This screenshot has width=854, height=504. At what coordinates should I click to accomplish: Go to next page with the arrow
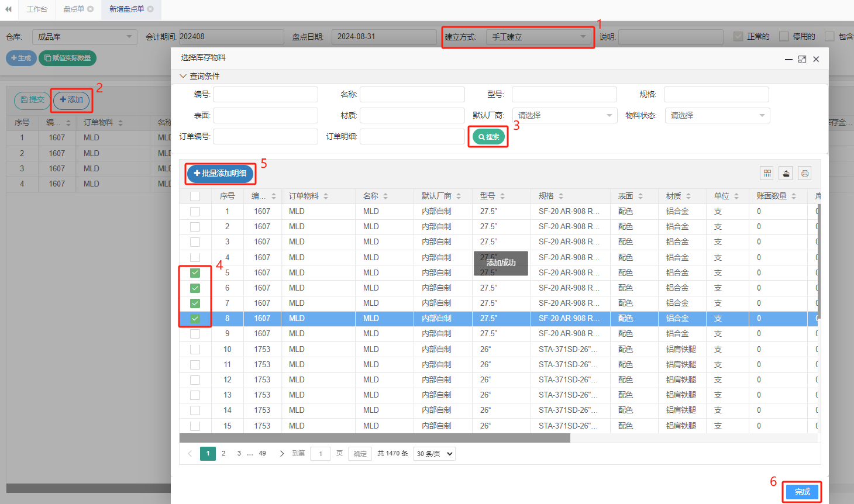(x=282, y=454)
